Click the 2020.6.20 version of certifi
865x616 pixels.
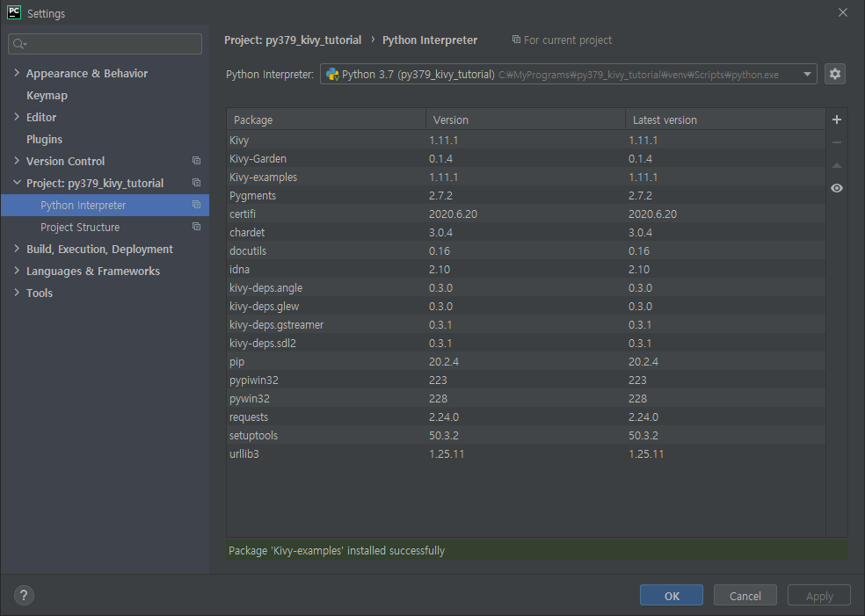453,214
